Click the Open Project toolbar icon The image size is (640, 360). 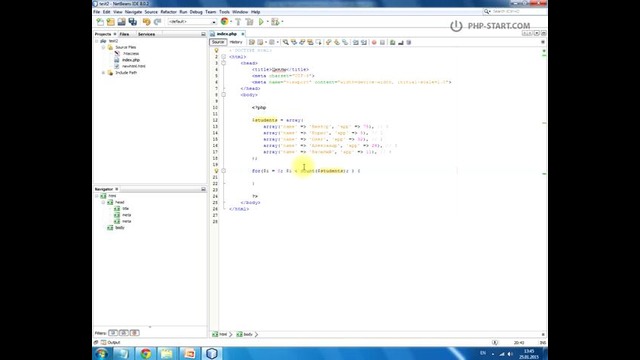121,22
